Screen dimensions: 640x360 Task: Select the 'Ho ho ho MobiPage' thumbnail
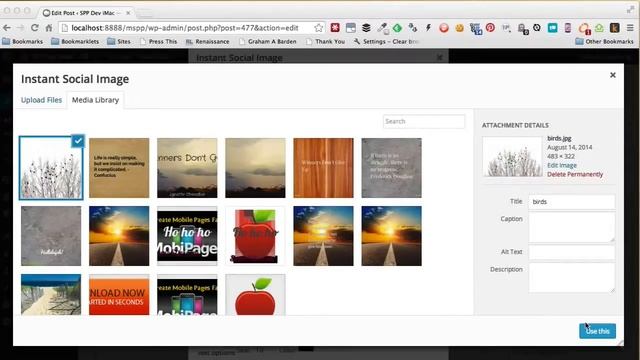(x=187, y=236)
